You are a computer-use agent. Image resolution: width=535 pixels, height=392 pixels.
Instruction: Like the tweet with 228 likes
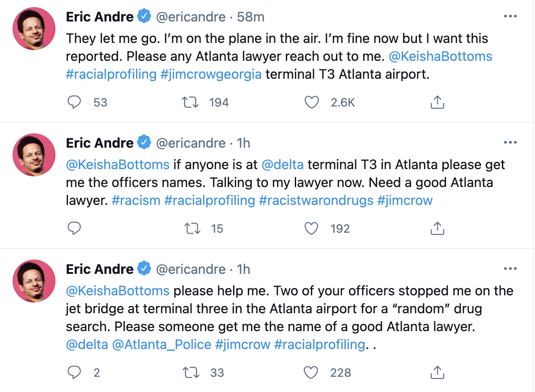tap(311, 373)
